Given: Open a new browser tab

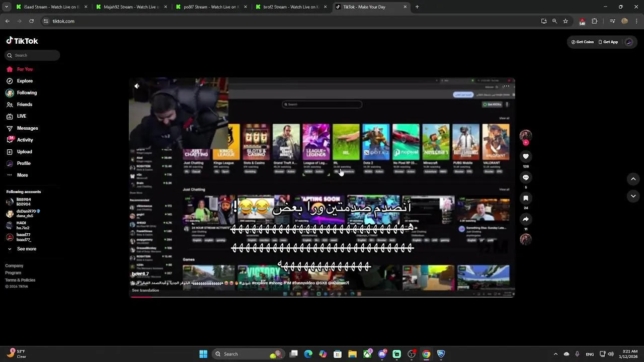Looking at the screenshot, I should [417, 7].
